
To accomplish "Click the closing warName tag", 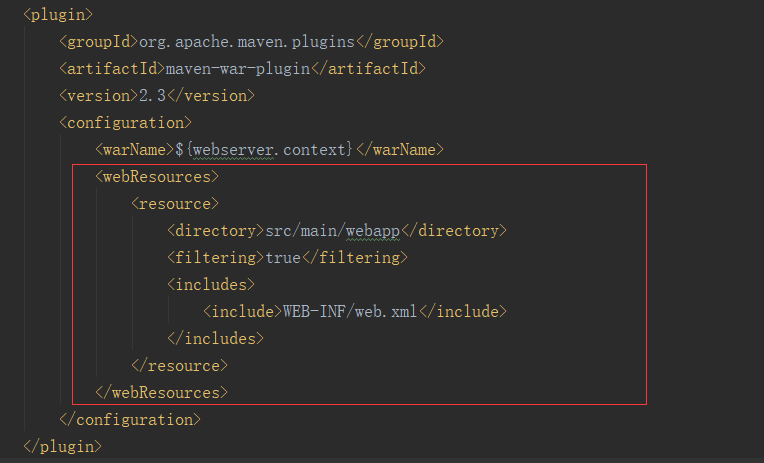I will 400,149.
